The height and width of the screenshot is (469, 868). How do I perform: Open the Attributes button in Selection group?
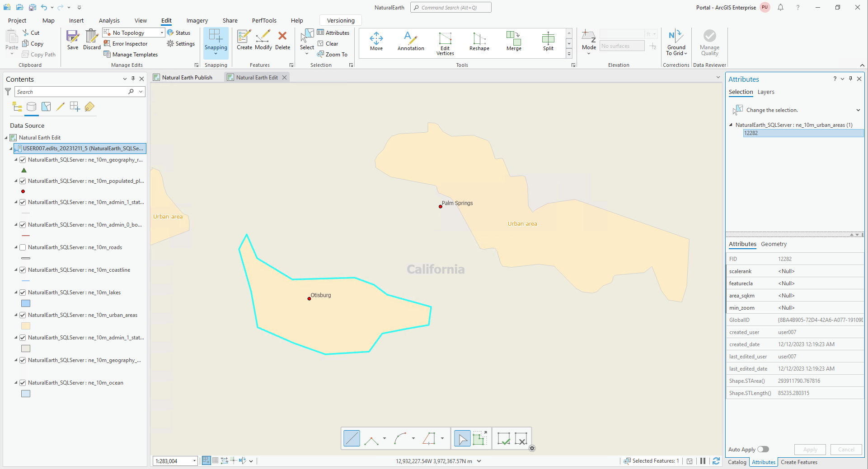333,33
